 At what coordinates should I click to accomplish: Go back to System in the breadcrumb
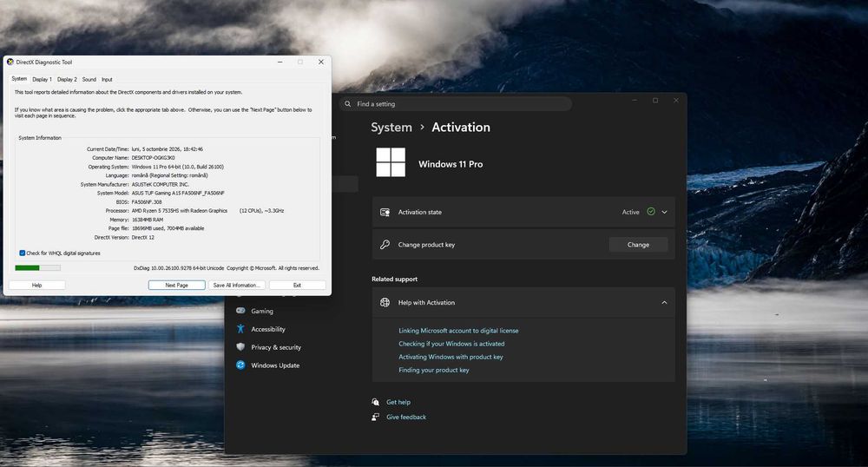click(x=391, y=128)
